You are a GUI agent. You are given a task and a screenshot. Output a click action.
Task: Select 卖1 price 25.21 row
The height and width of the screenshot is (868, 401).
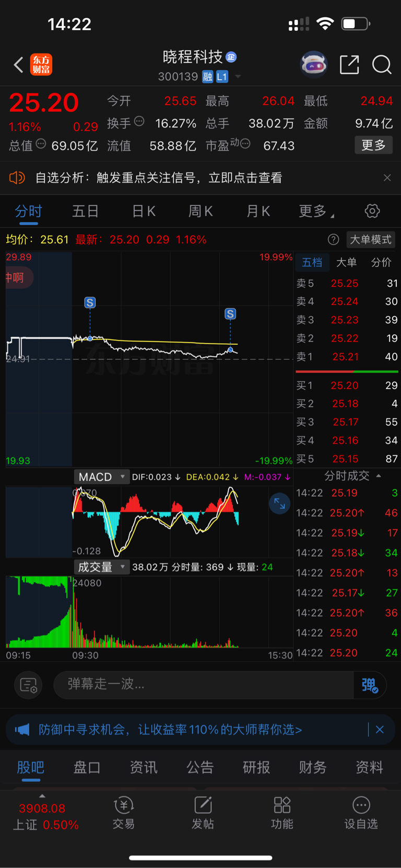coord(347,357)
